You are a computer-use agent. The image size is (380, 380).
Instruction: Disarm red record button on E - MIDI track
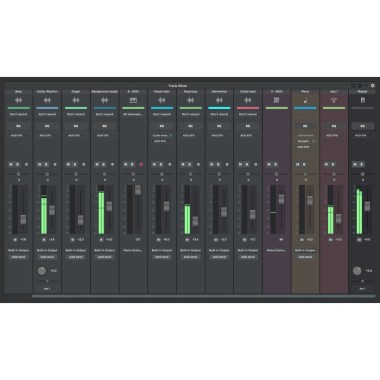[141, 164]
